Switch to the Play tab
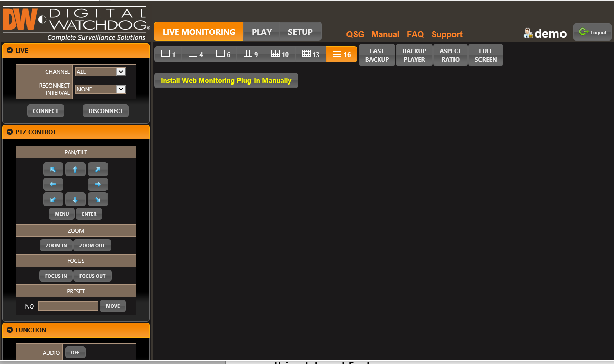The width and height of the screenshot is (614, 364). pos(261,32)
